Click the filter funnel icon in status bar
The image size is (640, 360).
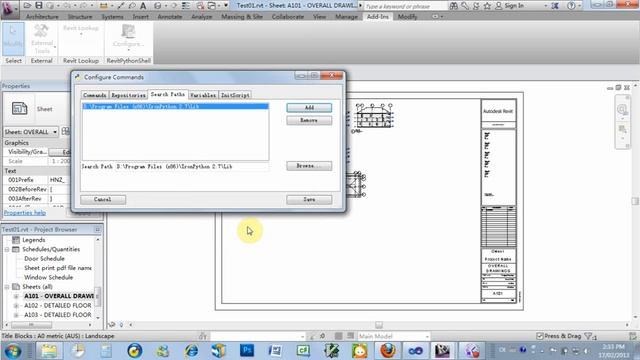589,336
